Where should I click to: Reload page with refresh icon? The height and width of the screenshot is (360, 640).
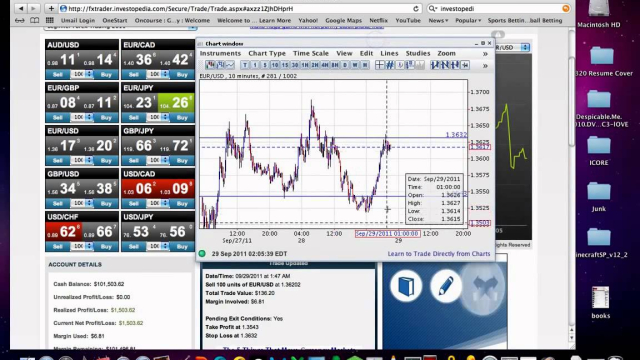pyautogui.click(x=416, y=9)
